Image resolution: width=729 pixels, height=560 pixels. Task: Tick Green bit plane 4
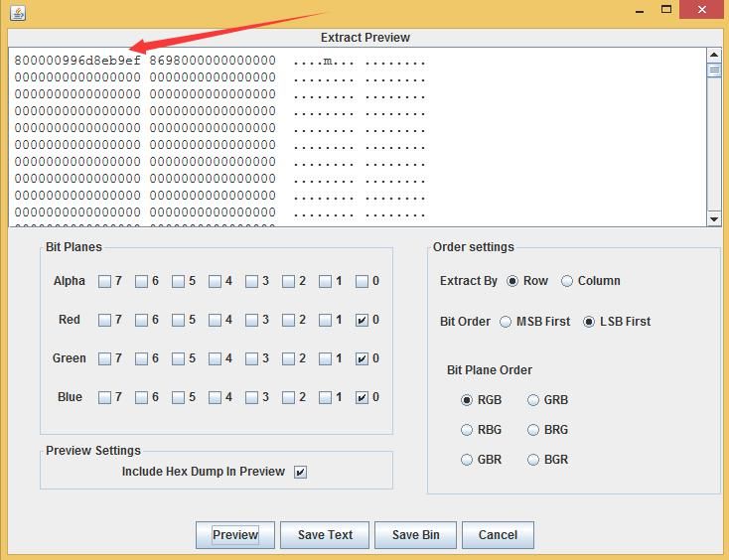pos(215,358)
